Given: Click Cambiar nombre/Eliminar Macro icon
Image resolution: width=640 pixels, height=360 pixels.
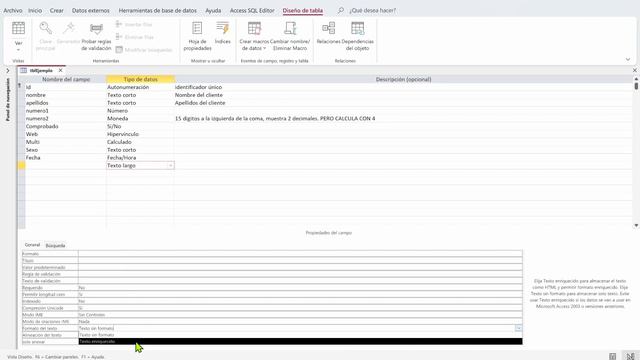Looking at the screenshot, I should tap(290, 28).
